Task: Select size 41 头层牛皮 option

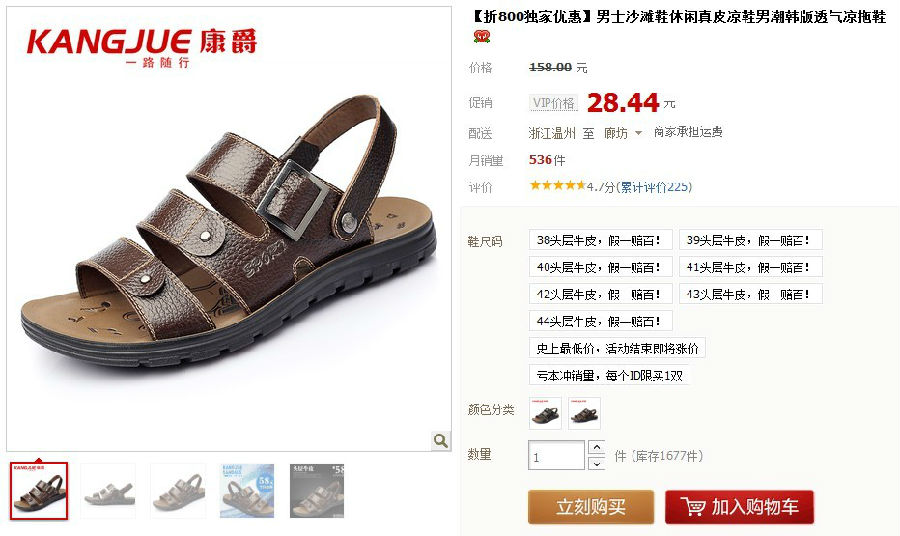Action: click(x=751, y=267)
